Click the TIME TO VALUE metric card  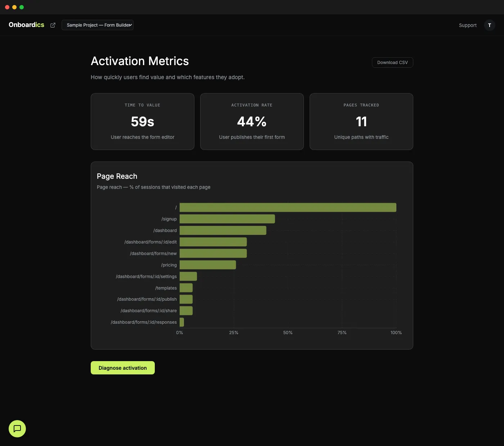(x=142, y=122)
